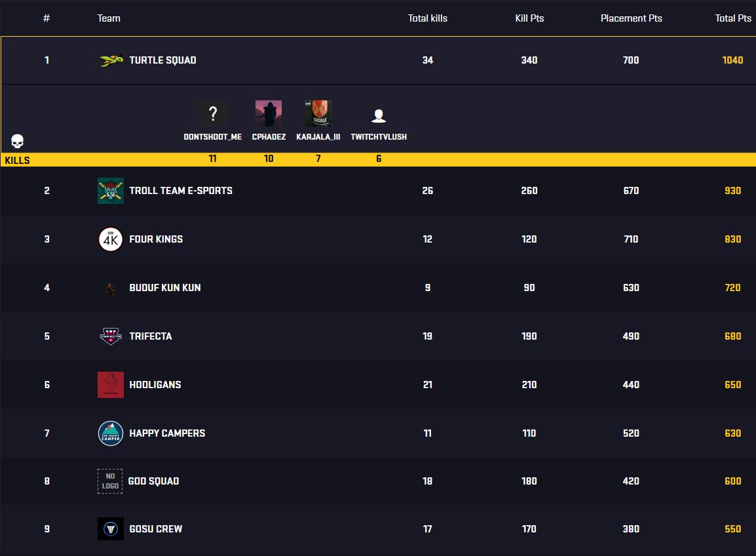Click Turtle Squad total kills 34
Image resolution: width=756 pixels, height=556 pixels.
point(428,60)
